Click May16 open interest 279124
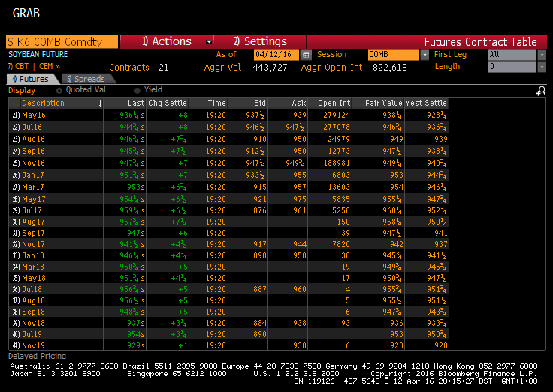The image size is (553, 392). click(x=337, y=116)
